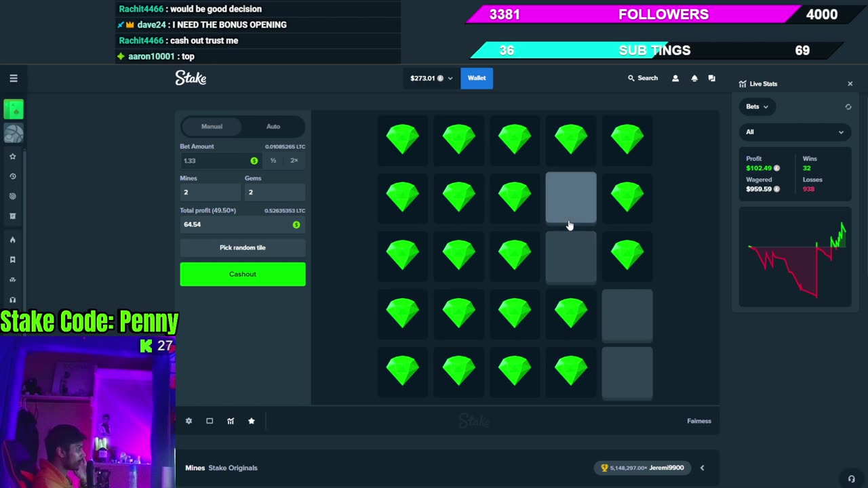
Task: Click the Live Stats profit graph
Action: (795, 258)
